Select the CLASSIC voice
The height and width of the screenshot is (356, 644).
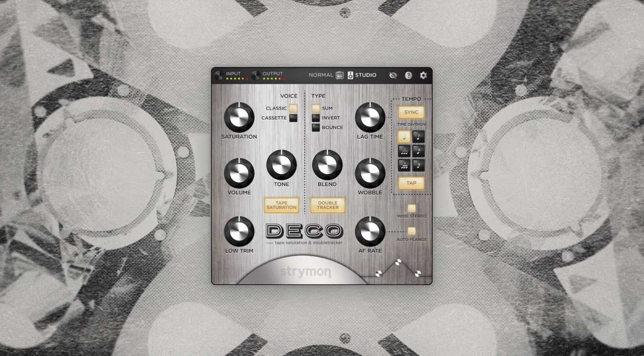coord(293,108)
